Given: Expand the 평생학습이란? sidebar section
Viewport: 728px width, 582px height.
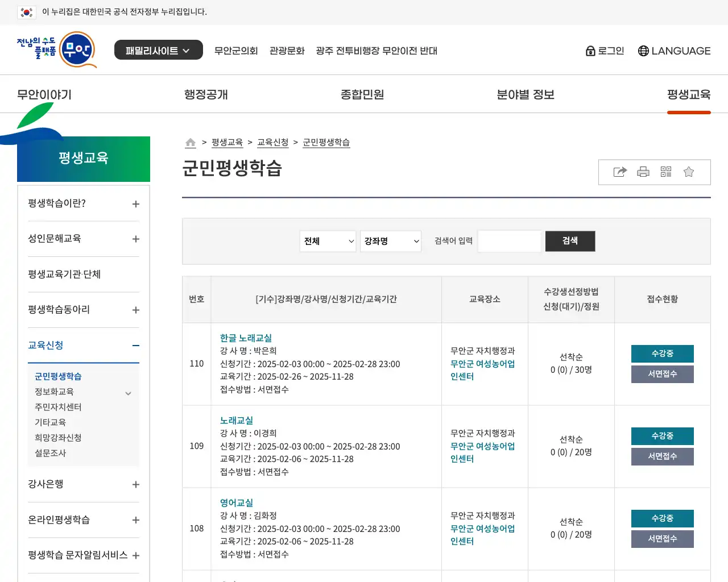Looking at the screenshot, I should click(x=135, y=204).
